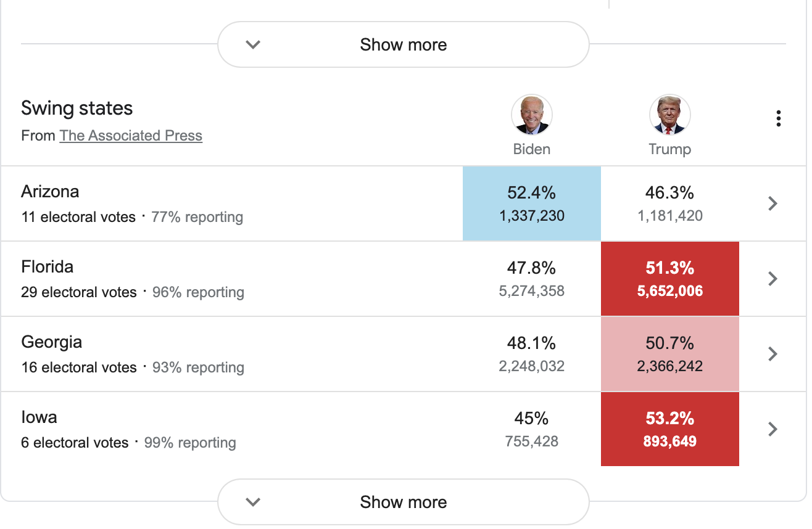The height and width of the screenshot is (529, 812).
Task: Select the Arizona state name
Action: (50, 191)
